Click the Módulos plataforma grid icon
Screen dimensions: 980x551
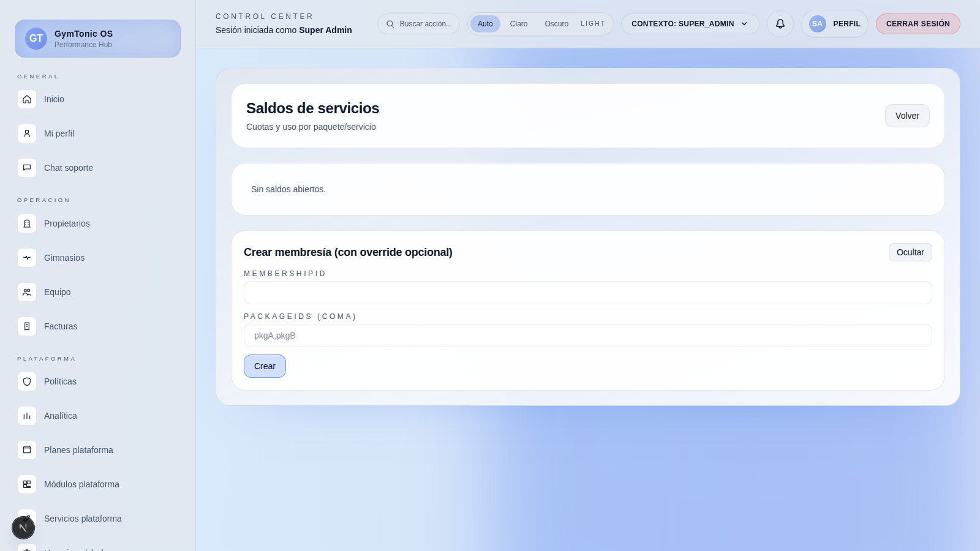coord(27,484)
